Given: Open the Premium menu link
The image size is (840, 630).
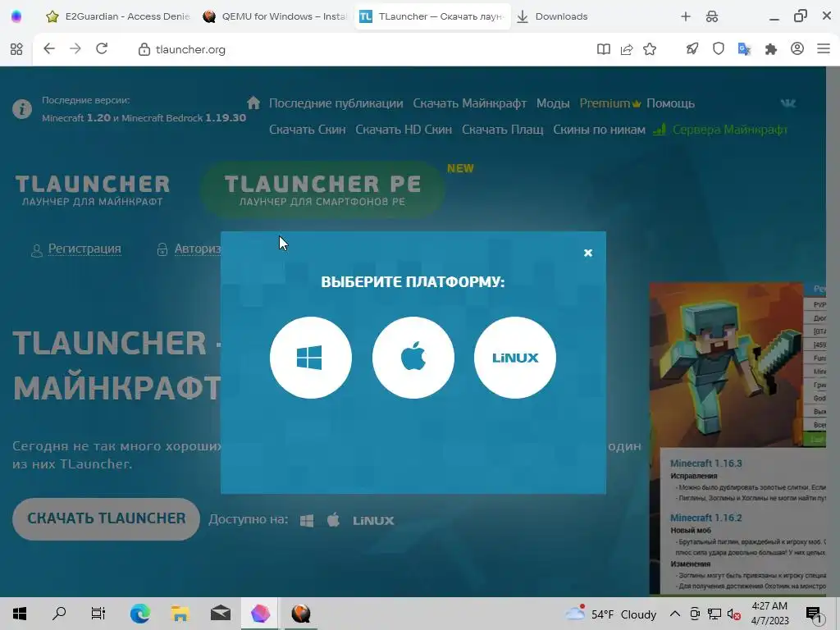Looking at the screenshot, I should [609, 103].
